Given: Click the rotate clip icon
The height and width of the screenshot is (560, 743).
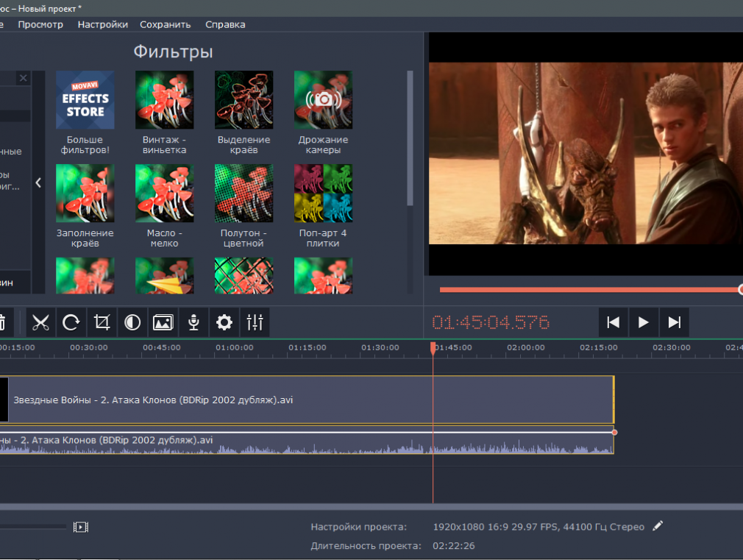Looking at the screenshot, I should [x=71, y=323].
